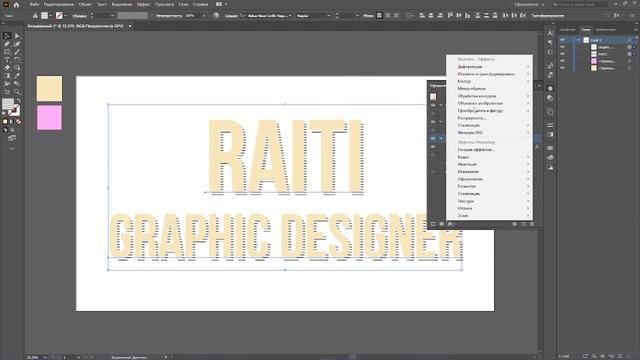Image resolution: width=640 pixels, height=360 pixels.
Task: Toggle visibility of Слой 1 layer
Action: (x=562, y=40)
